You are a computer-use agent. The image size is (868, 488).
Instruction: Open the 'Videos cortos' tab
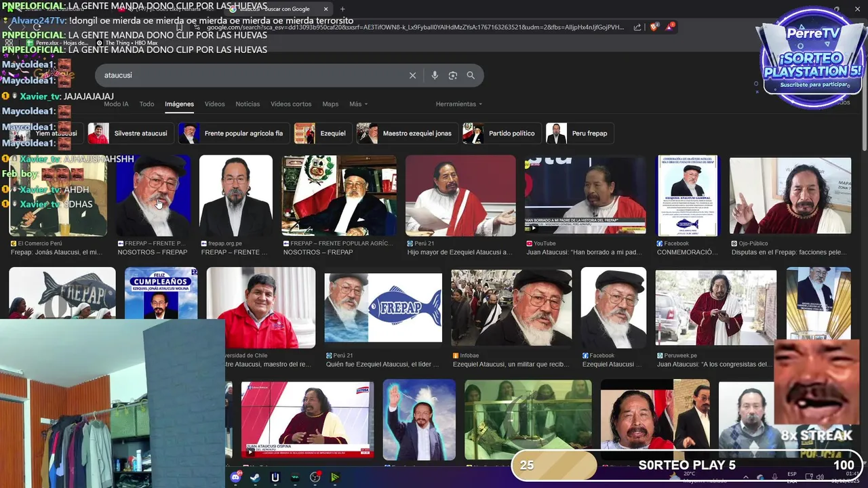click(x=291, y=104)
